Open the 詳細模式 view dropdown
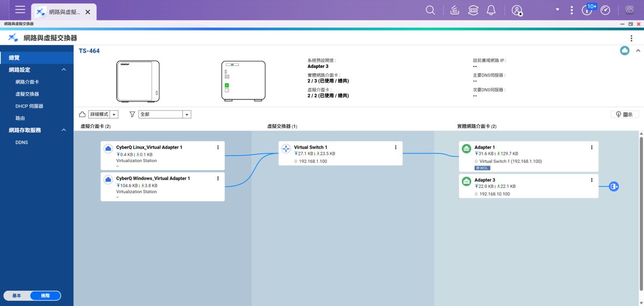644x306 pixels. tap(103, 114)
